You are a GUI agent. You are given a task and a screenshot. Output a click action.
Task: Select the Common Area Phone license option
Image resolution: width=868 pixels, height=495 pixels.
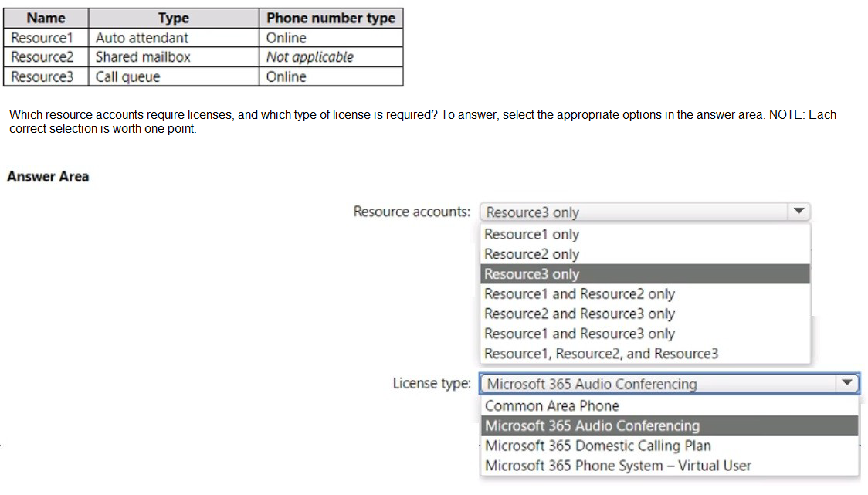coord(551,406)
